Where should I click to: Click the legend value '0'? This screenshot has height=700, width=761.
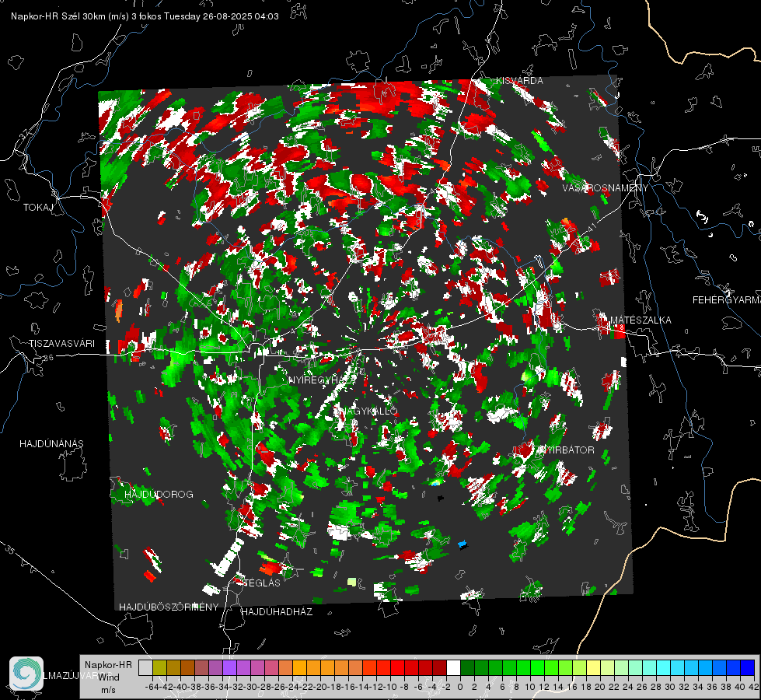point(460,687)
